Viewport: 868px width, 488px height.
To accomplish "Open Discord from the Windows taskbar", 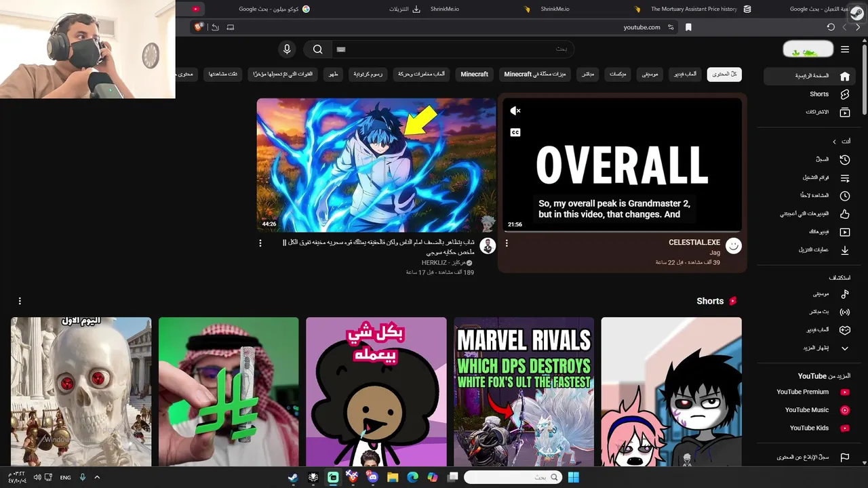I will [372, 477].
